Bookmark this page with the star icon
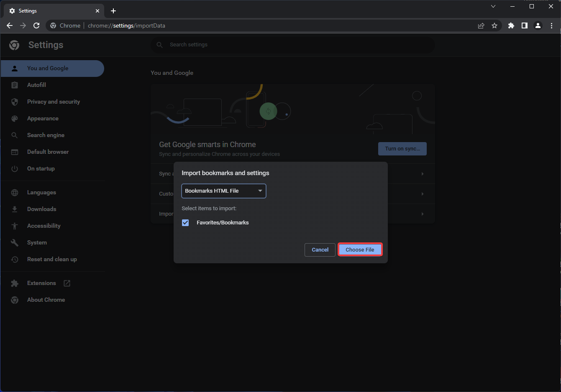The height and width of the screenshot is (392, 561). [x=494, y=25]
